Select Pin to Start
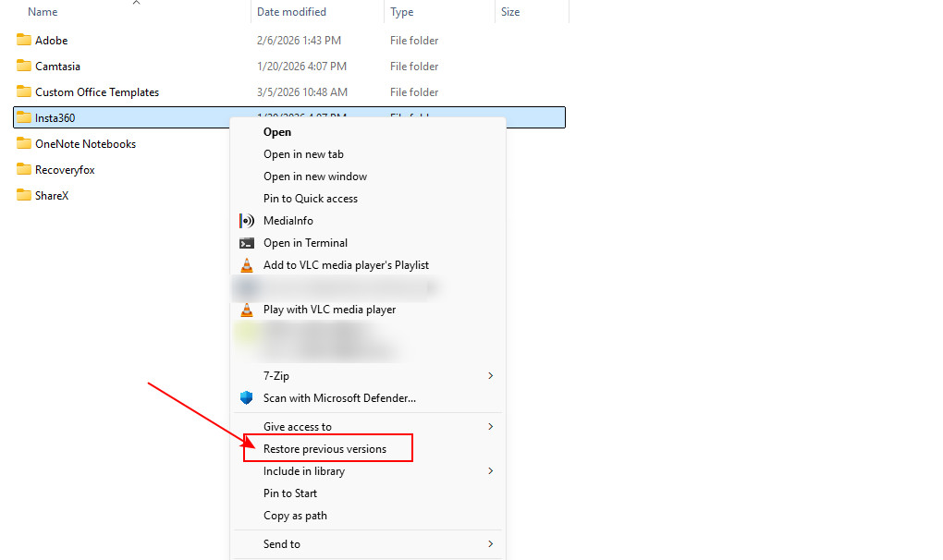The width and height of the screenshot is (943, 560). tap(290, 493)
